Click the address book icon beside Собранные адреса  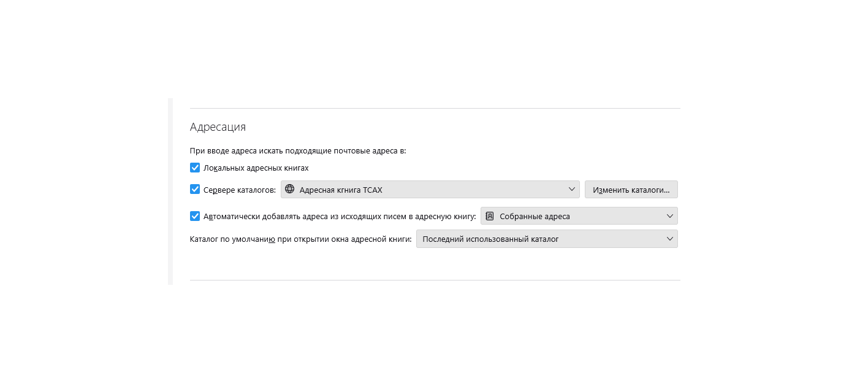490,216
